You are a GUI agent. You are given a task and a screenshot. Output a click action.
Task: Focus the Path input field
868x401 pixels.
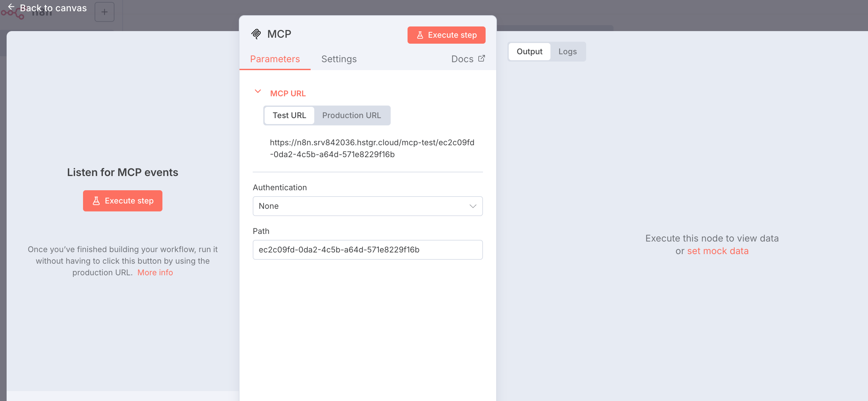pos(368,250)
